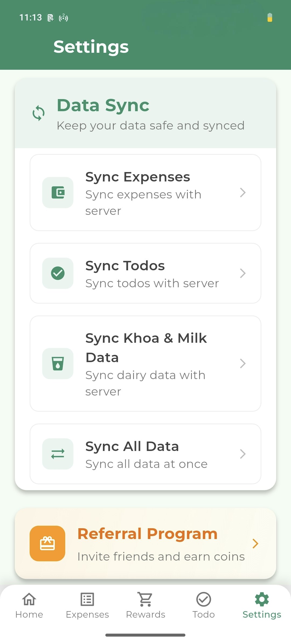The width and height of the screenshot is (291, 644).
Task: Tap the milk cup icon for dairy sync
Action: point(58,363)
